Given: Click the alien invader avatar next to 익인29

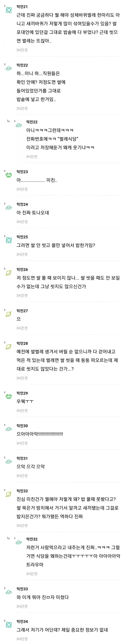Looking at the screenshot, I should point(9,396).
